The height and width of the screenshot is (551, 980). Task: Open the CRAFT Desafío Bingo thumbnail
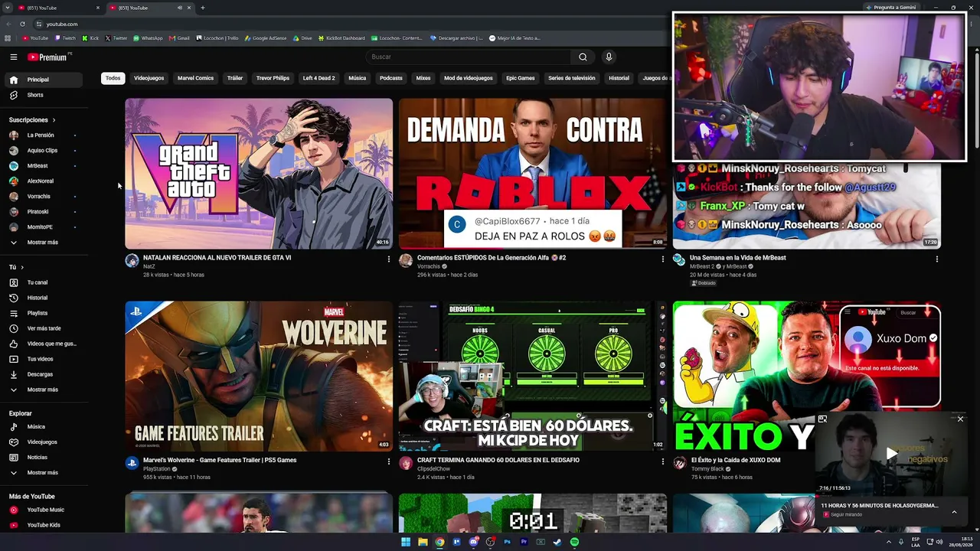tap(532, 376)
